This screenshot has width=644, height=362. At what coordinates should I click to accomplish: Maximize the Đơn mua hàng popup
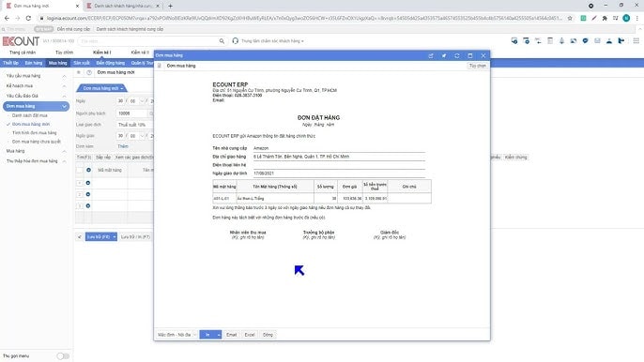tap(469, 55)
